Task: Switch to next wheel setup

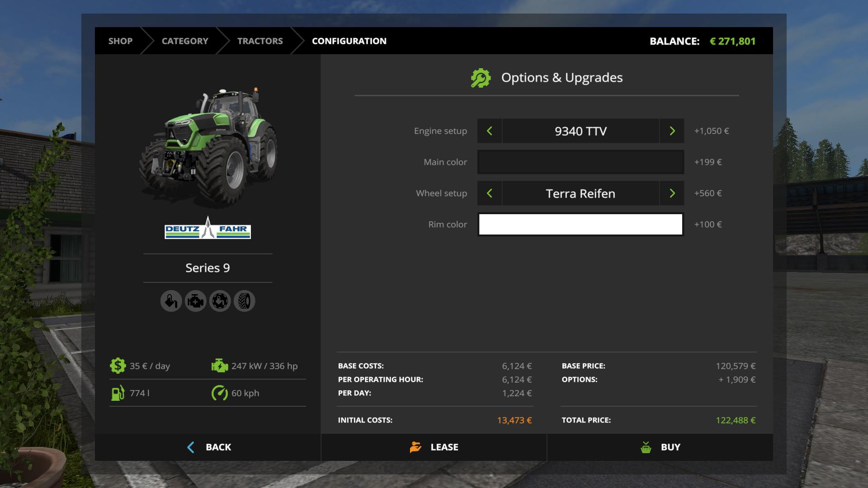Action: point(672,193)
